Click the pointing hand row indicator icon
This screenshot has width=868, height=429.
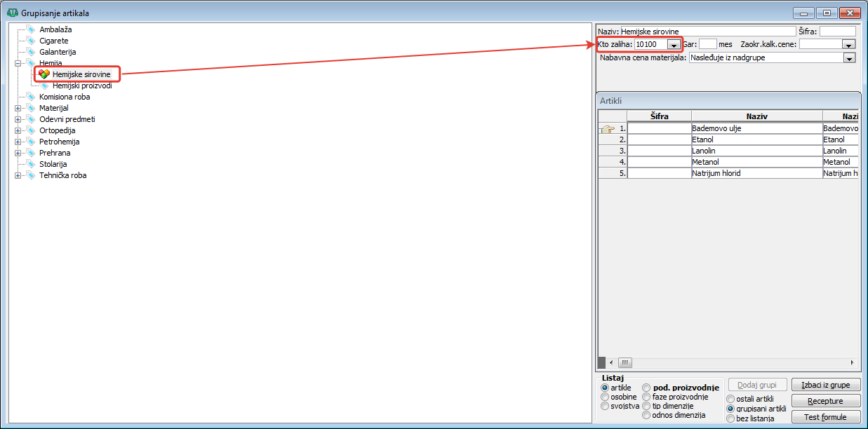pyautogui.click(x=607, y=129)
